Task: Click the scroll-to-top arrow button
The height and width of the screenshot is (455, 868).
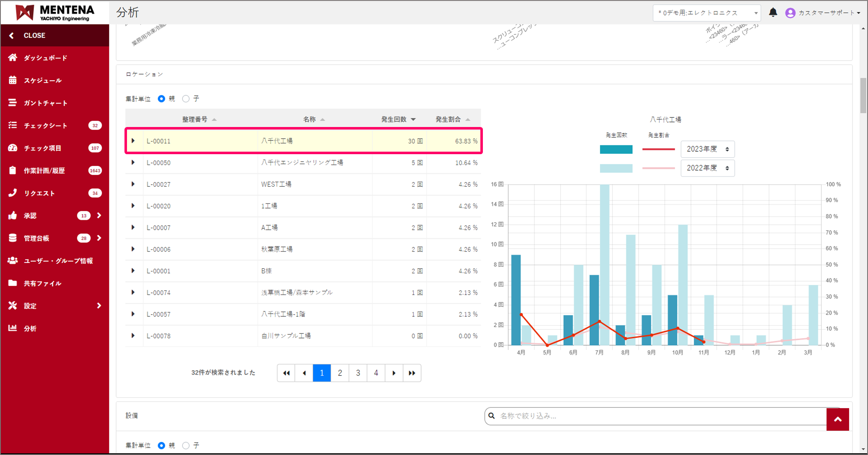Action: tap(838, 419)
